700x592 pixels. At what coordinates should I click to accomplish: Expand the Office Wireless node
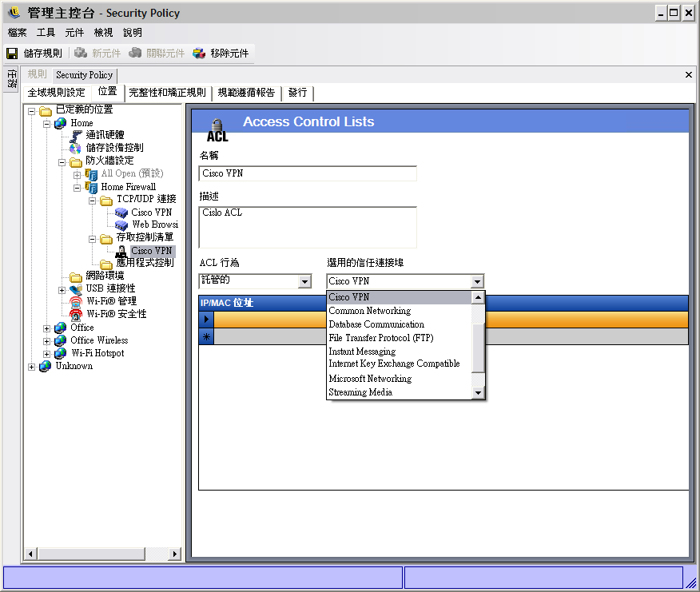pos(46,341)
